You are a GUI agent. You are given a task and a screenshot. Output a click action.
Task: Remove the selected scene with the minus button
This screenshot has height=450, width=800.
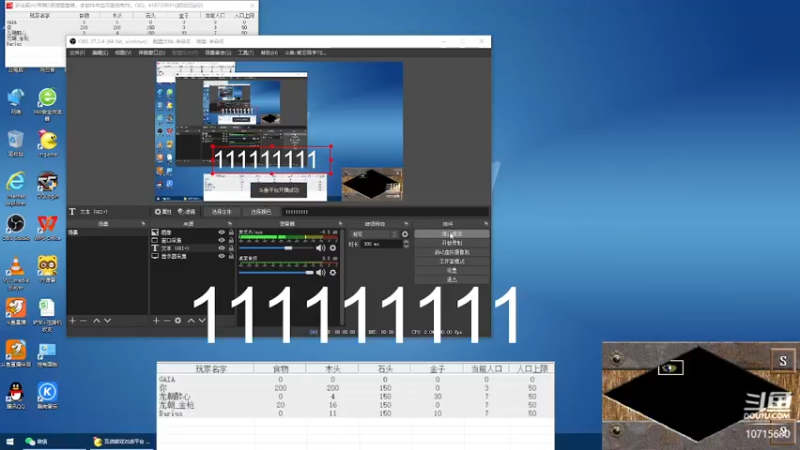click(x=84, y=320)
